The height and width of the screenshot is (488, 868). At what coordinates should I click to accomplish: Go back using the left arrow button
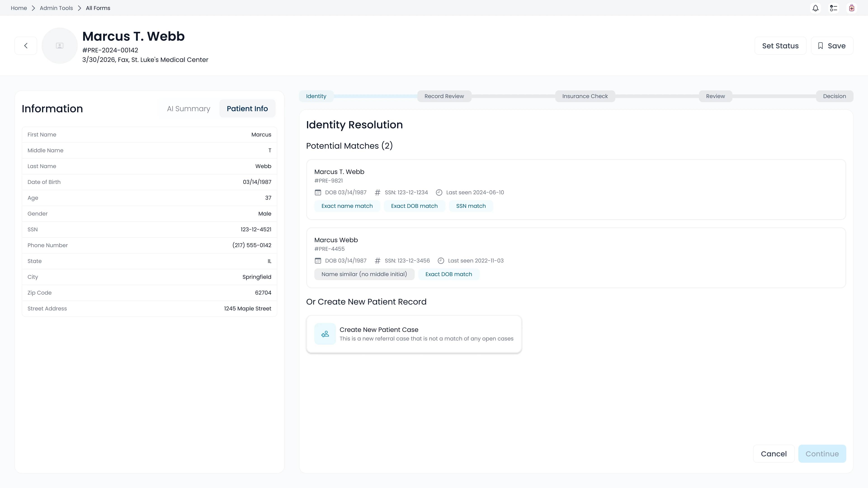point(26,45)
